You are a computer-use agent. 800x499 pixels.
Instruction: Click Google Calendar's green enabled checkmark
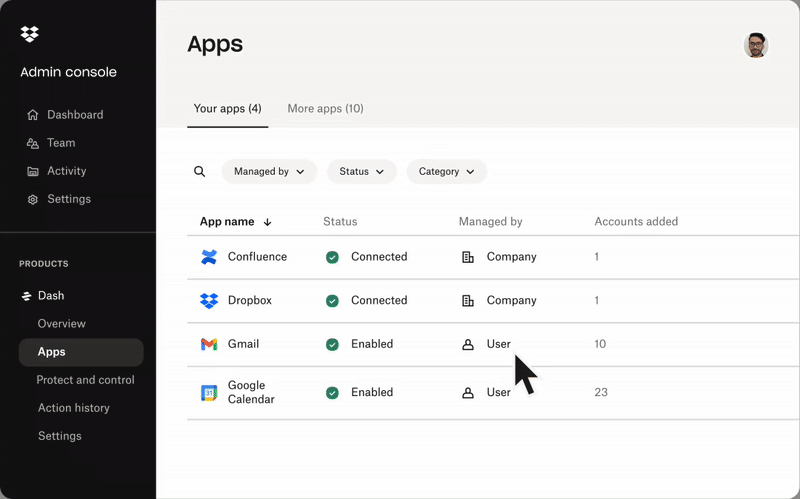pos(332,393)
